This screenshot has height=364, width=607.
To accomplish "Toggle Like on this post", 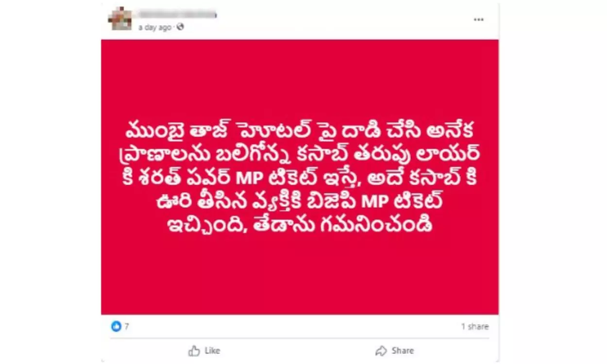I will [x=204, y=350].
